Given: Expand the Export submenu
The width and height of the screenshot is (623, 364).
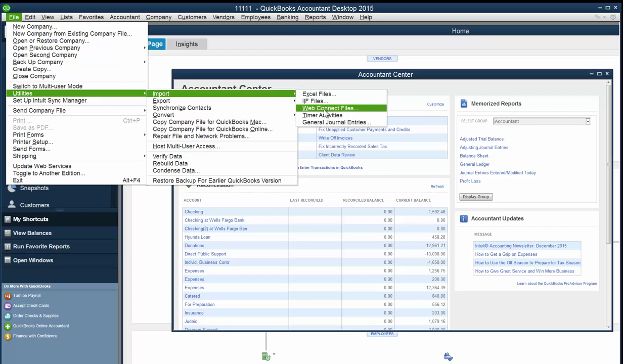Looking at the screenshot, I should 294,101.
